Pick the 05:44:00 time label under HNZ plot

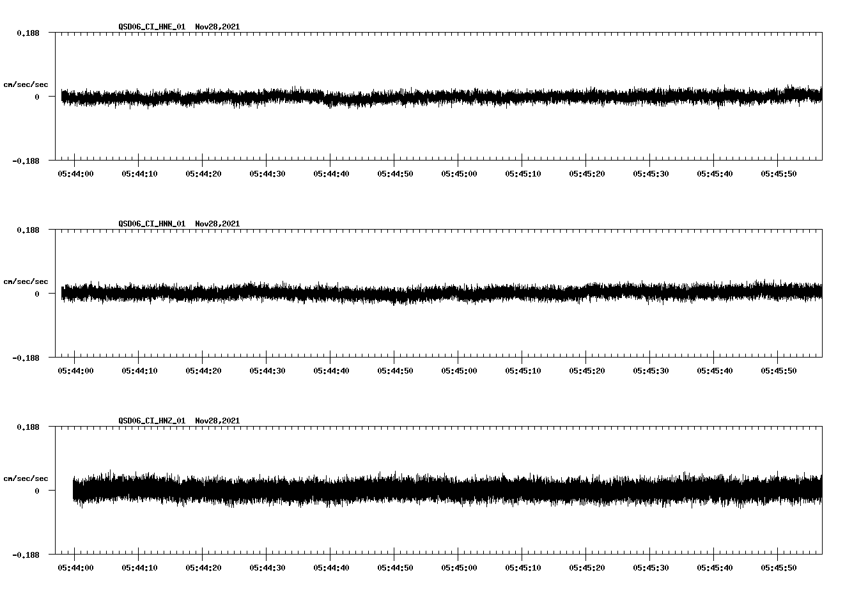point(75,568)
